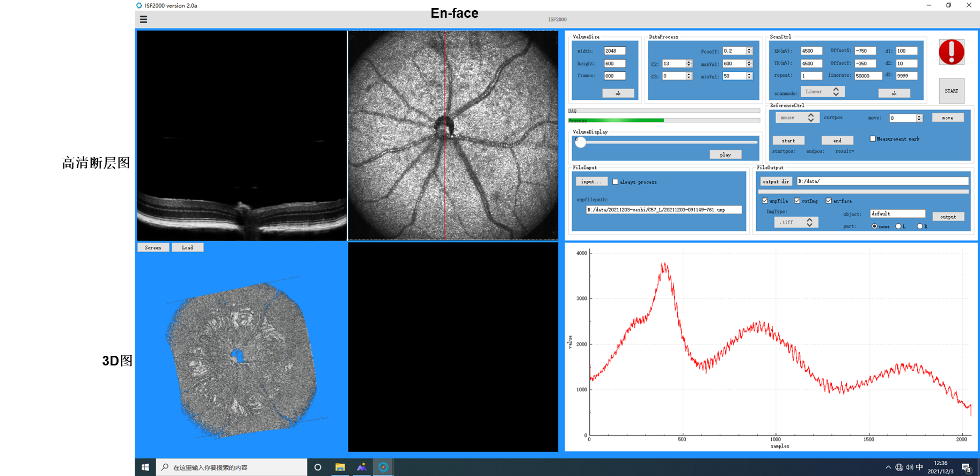This screenshot has width=980, height=476.
Task: Click the Fcoeff spinner arrows
Action: click(749, 51)
